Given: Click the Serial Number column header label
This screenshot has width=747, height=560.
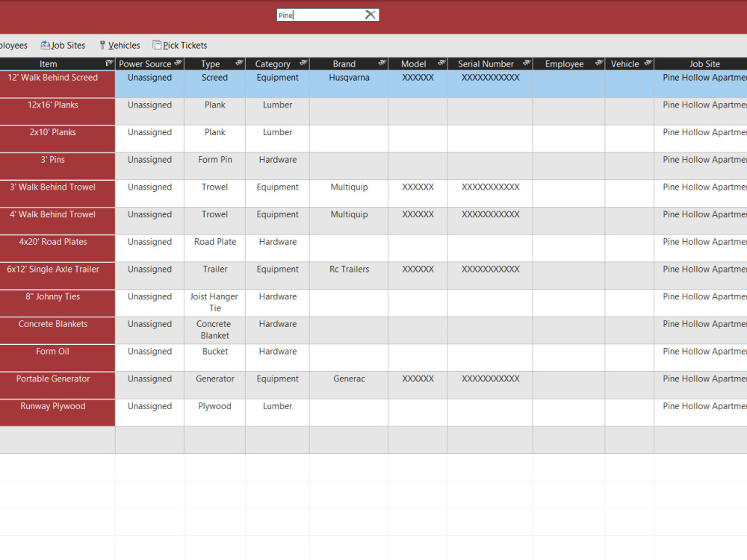Looking at the screenshot, I should pos(486,63).
